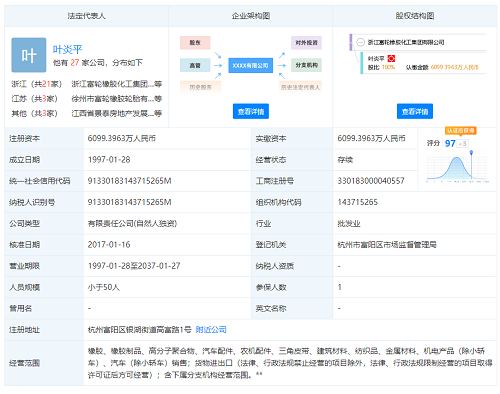Open 其他 (共3家) company list
The image size is (500, 394).
click(35, 113)
